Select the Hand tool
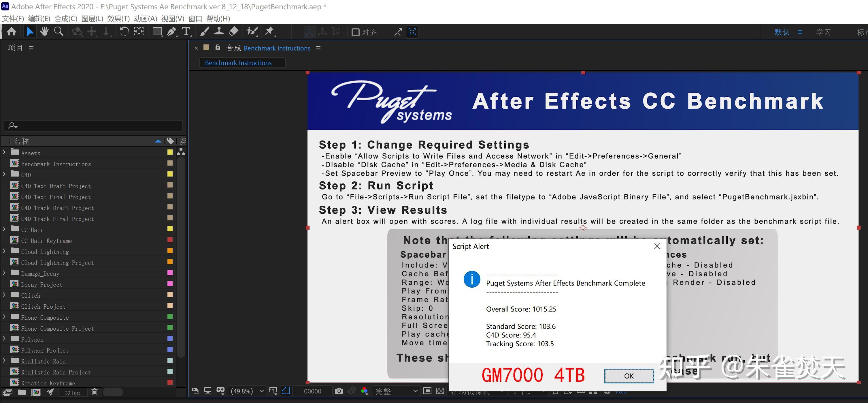The width and height of the screenshot is (868, 403). click(44, 32)
